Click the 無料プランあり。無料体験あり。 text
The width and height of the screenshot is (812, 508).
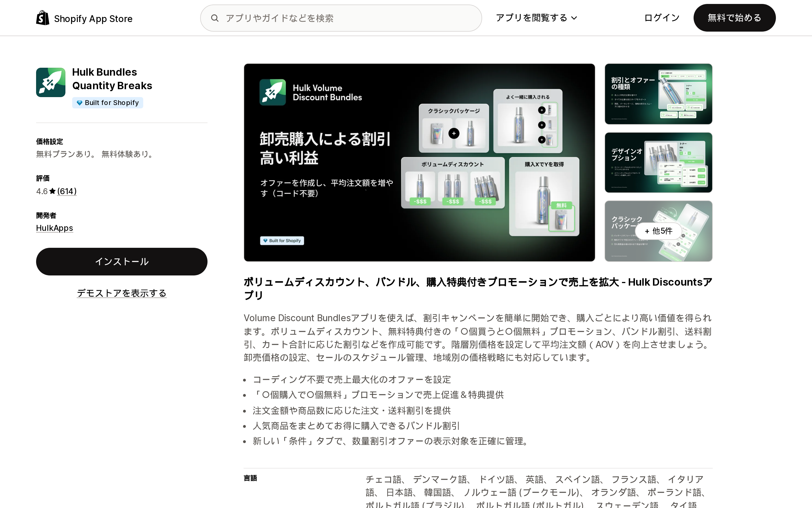pos(96,154)
